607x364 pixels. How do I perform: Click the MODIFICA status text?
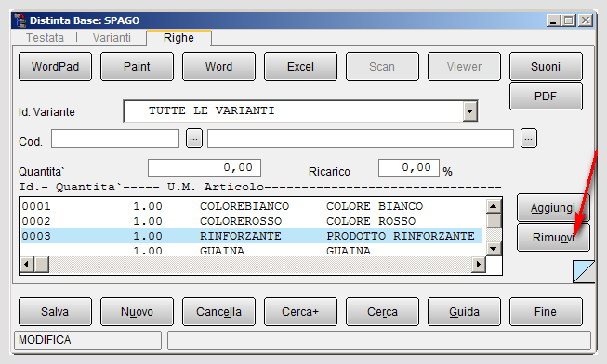45,340
